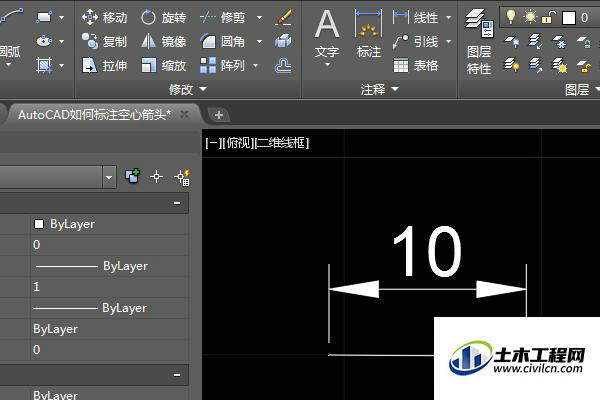Select the Rotate (旋转) tool
This screenshot has height=400, width=600.
[163, 17]
